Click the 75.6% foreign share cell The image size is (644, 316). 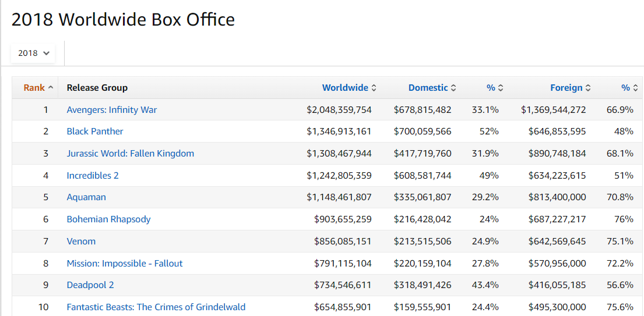(x=620, y=307)
